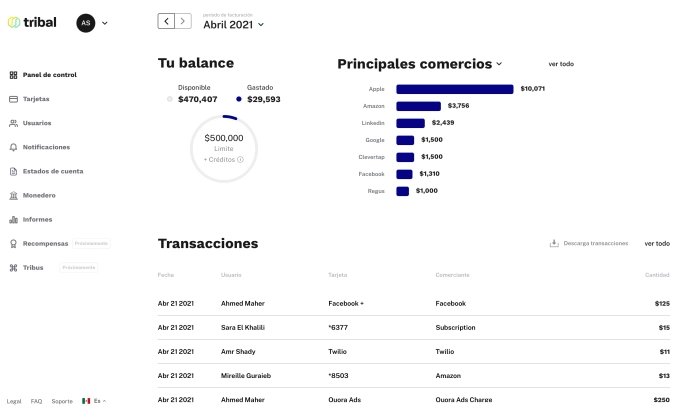Open Tarjetas via its card icon
The image size is (680, 417).
pos(13,99)
